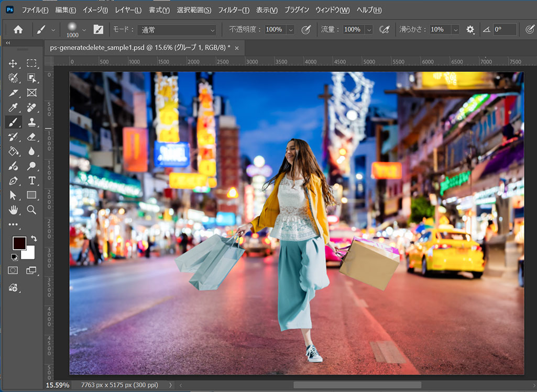Open the flow 流量 dropdown arrow
The image size is (537, 392).
[369, 30]
